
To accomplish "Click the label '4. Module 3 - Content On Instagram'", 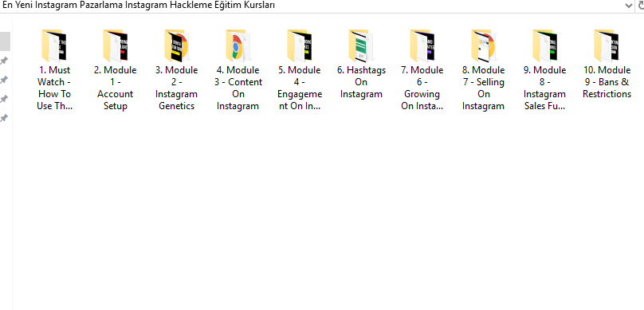I will pyautogui.click(x=238, y=88).
